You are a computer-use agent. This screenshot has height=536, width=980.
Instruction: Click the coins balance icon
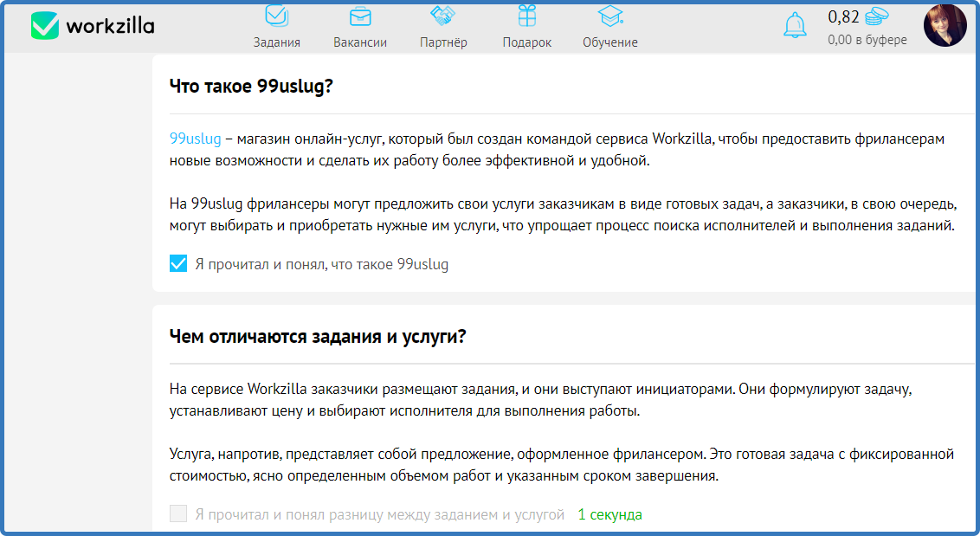pyautogui.click(x=876, y=16)
